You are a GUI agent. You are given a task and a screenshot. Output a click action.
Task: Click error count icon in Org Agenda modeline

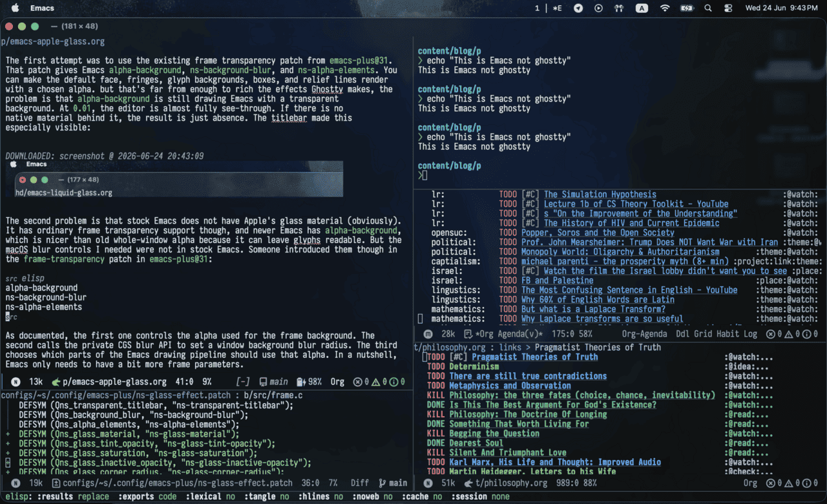770,334
